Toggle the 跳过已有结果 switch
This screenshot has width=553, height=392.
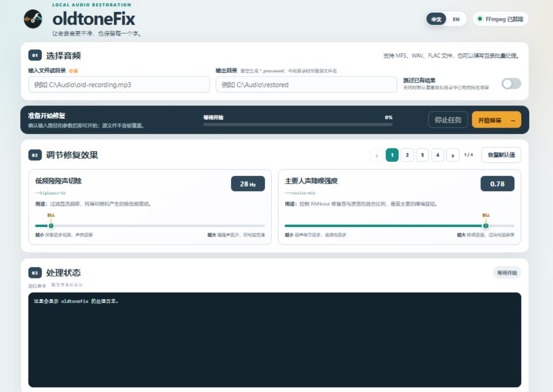tap(511, 84)
